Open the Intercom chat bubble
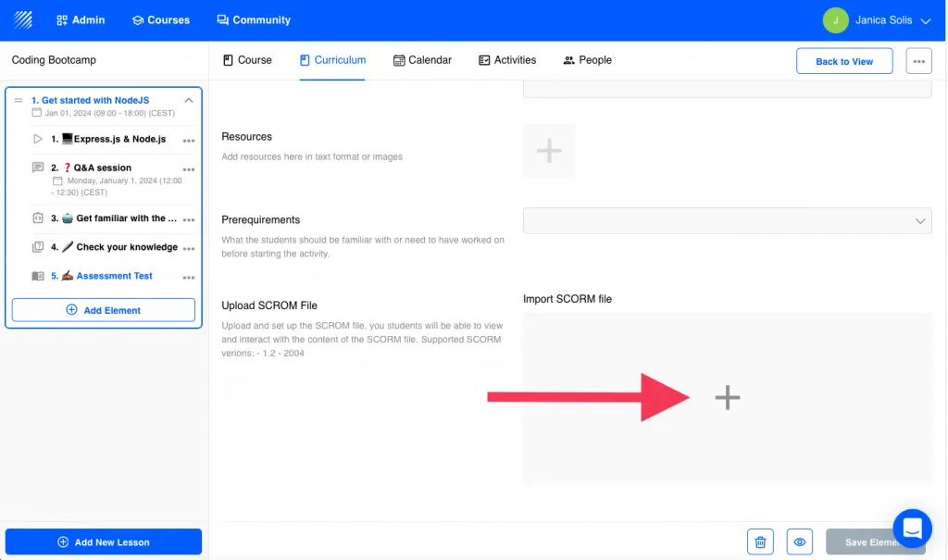This screenshot has height=560, width=948. [912, 528]
